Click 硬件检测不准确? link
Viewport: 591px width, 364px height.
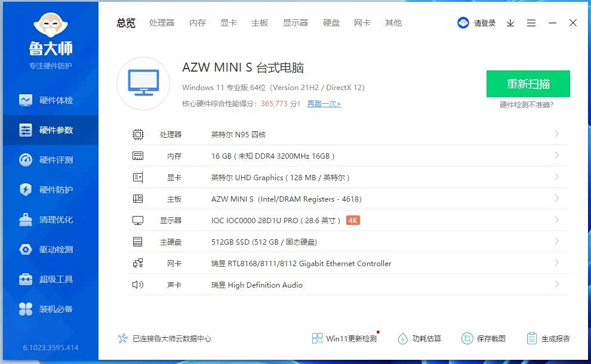527,105
